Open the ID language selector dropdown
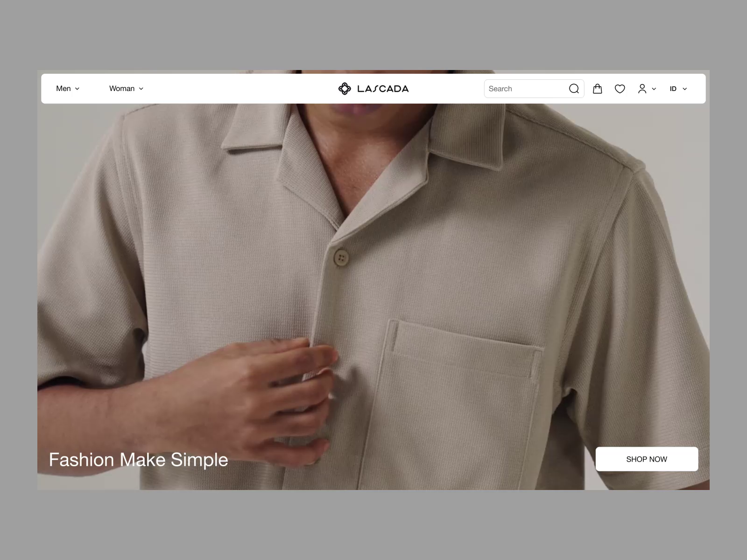The width and height of the screenshot is (747, 560). [677, 89]
